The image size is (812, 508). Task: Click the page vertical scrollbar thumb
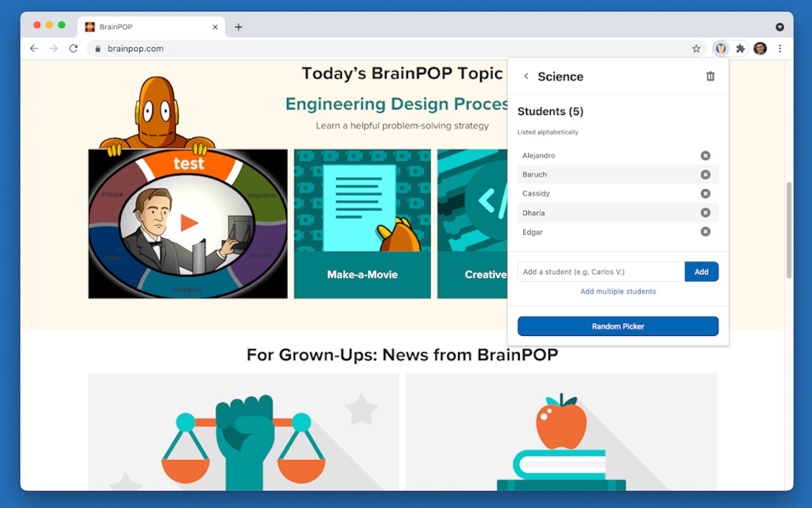pyautogui.click(x=789, y=230)
